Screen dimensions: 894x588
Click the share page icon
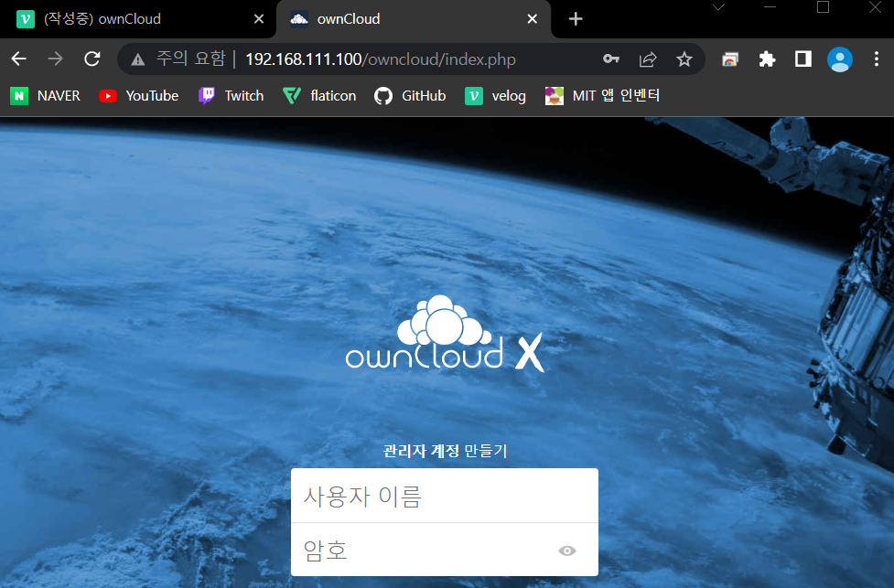(x=648, y=59)
